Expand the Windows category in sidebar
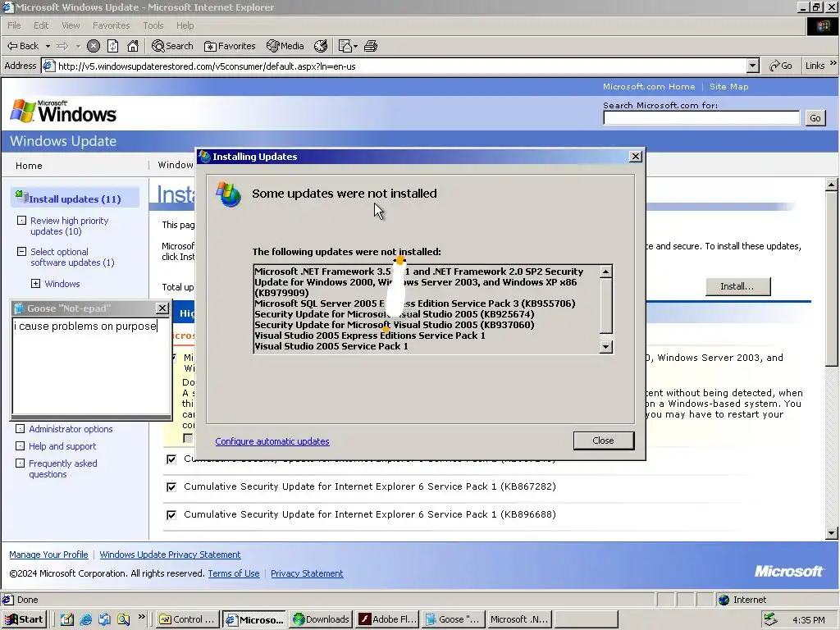Viewport: 840px width, 630px height. point(35,283)
